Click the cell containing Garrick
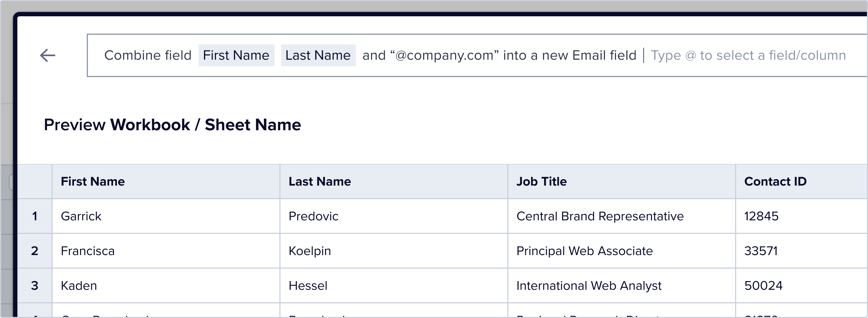The width and height of the screenshot is (868, 318). point(81,216)
